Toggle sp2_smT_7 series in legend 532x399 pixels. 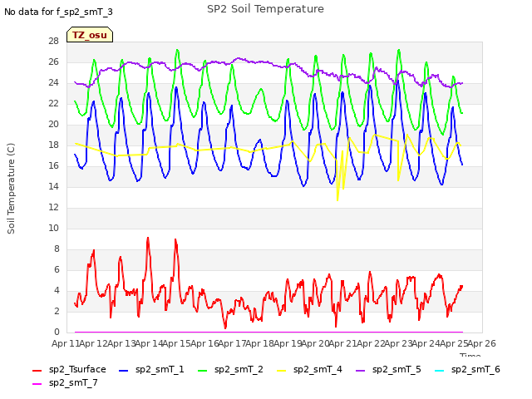coord(65,382)
